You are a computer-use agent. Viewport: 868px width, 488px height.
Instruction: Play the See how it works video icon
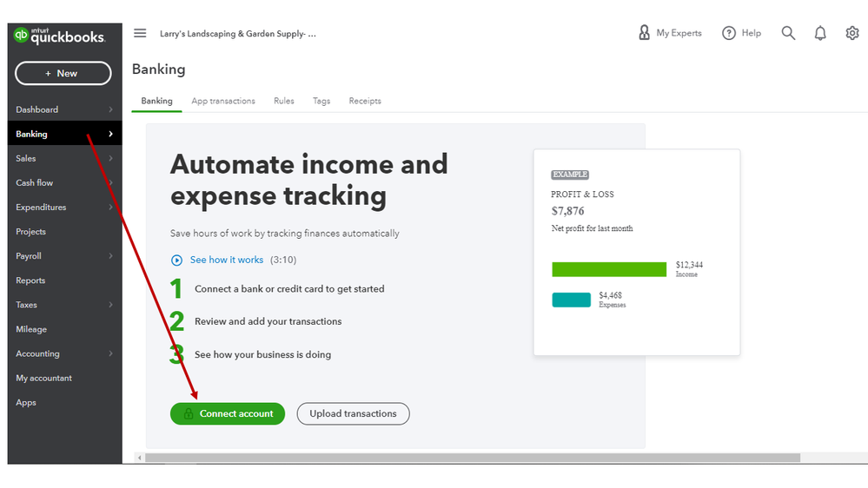click(x=176, y=260)
